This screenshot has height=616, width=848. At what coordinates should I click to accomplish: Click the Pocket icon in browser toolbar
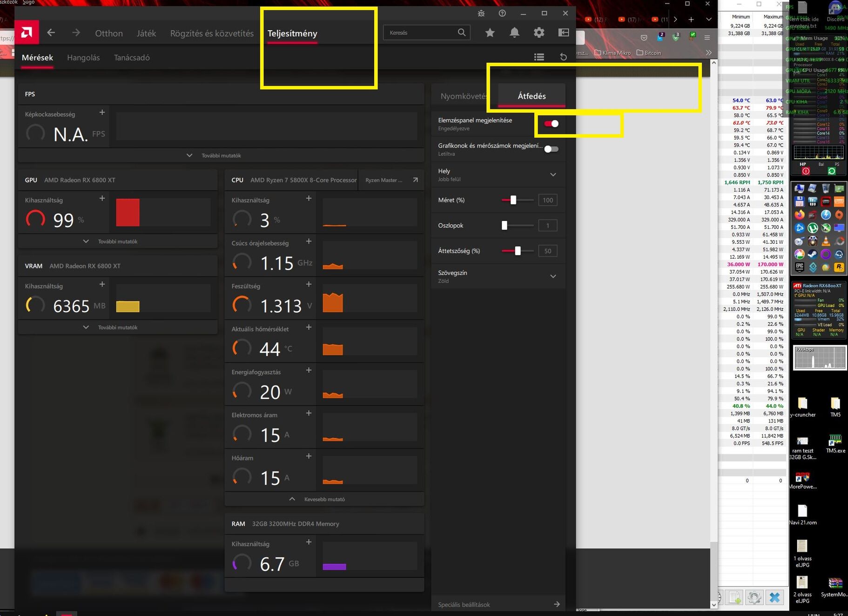coord(644,38)
